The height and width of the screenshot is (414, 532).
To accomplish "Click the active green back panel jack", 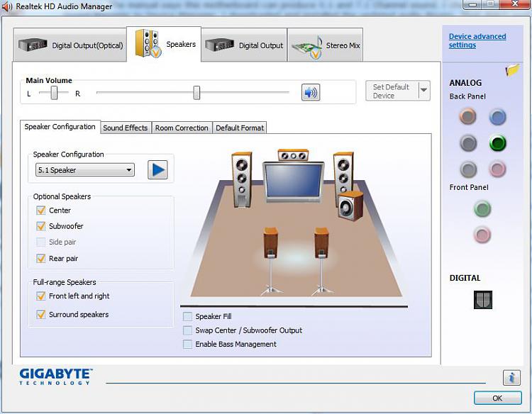I will 498,143.
